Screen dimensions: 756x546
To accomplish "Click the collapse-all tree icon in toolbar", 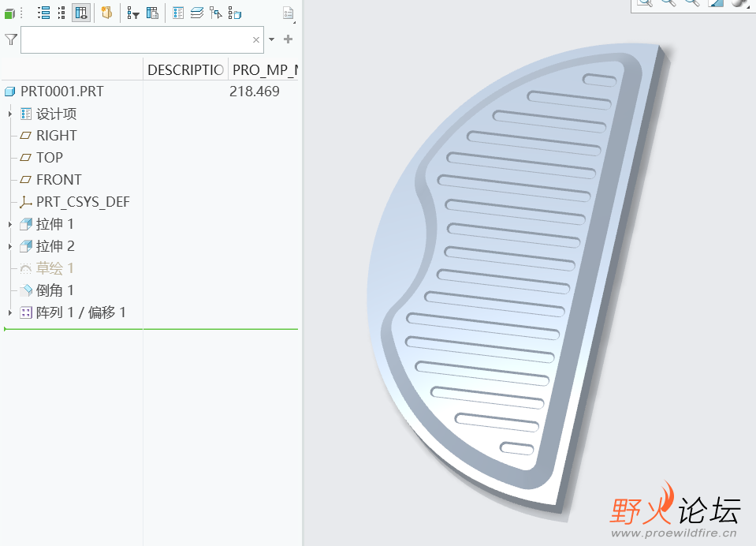I will pos(61,13).
